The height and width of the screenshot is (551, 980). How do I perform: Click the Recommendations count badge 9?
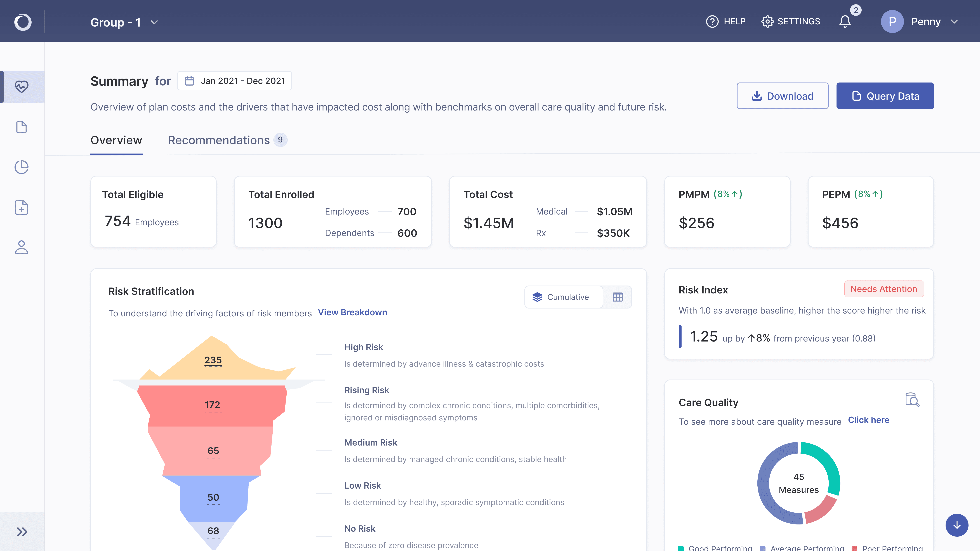(280, 140)
